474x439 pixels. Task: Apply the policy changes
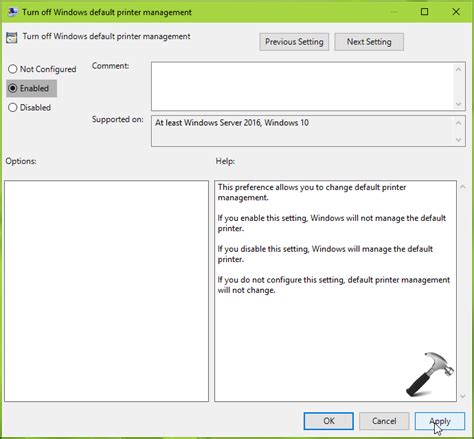[x=440, y=421]
